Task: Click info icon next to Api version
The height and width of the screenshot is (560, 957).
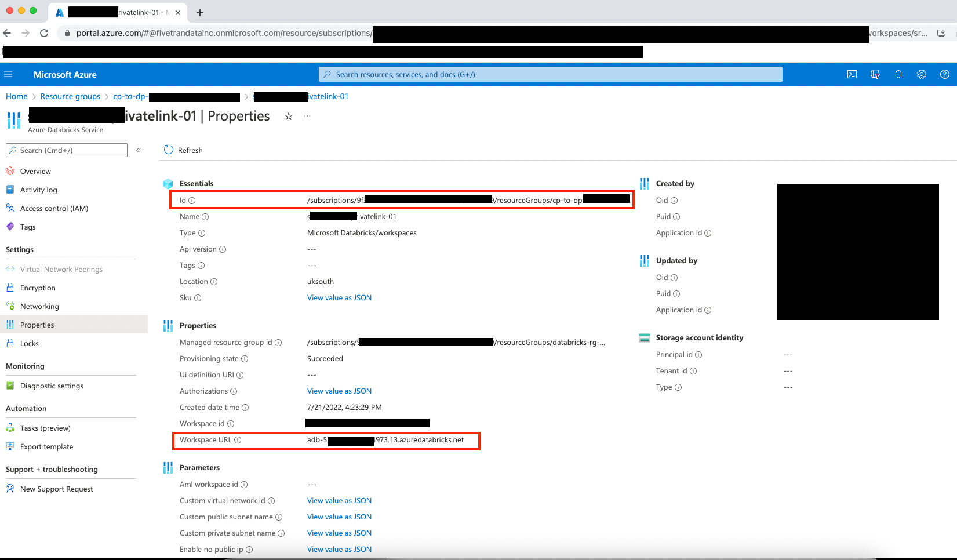Action: (x=223, y=249)
